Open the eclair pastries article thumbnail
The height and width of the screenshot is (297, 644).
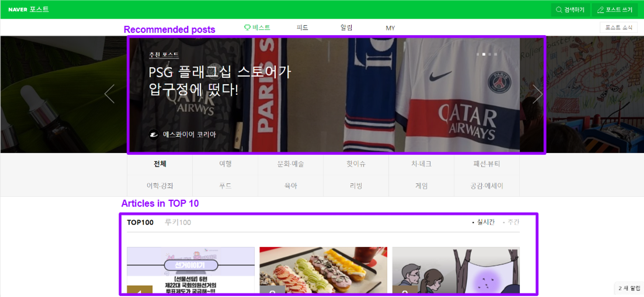[323, 270]
